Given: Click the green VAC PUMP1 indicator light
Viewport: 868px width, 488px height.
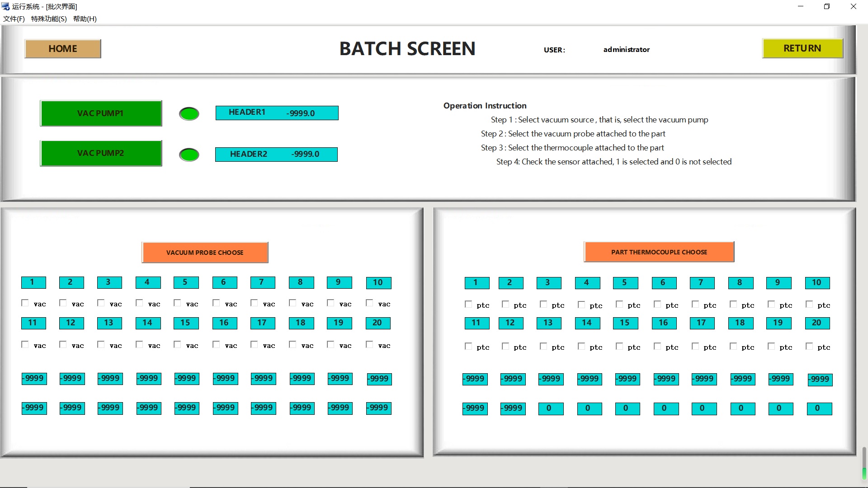Looking at the screenshot, I should [189, 113].
